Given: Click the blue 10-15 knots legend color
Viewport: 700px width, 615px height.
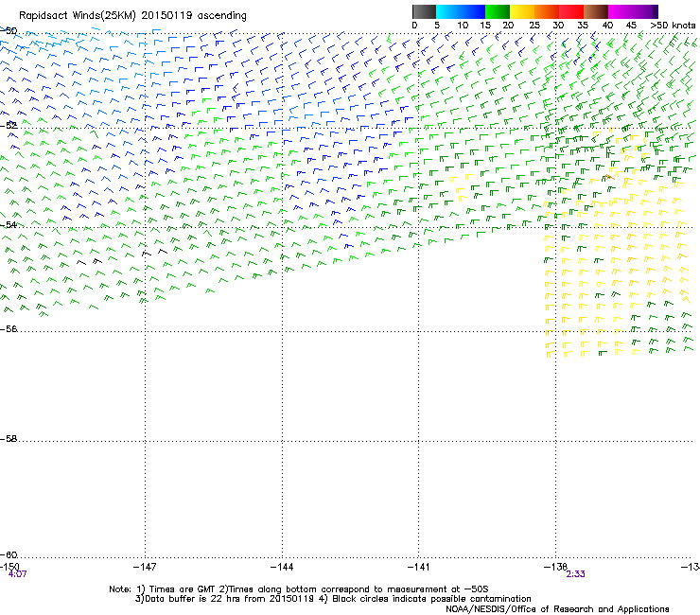Looking at the screenshot, I should (473, 11).
